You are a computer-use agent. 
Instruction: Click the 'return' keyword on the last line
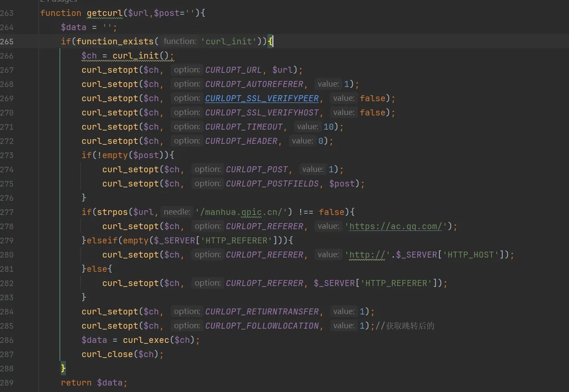(x=76, y=383)
